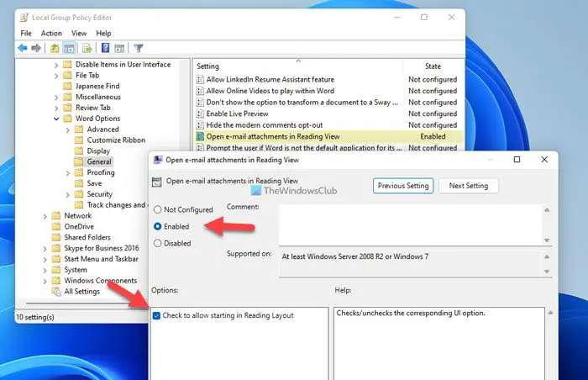
Task: Expand the Disable Items in User Interface node
Action: click(x=56, y=65)
